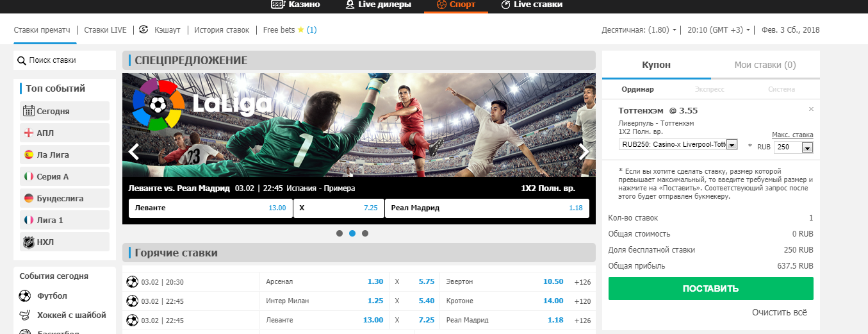Open Футбол ball icon under События сегодня
The image size is (868, 334).
click(x=24, y=296)
